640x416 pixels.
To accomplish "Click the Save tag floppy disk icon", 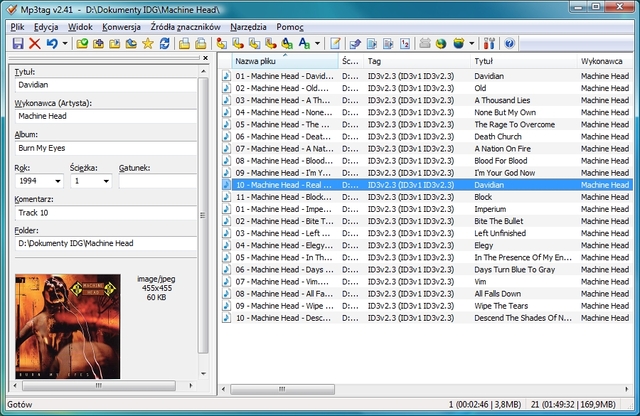I will (x=18, y=43).
